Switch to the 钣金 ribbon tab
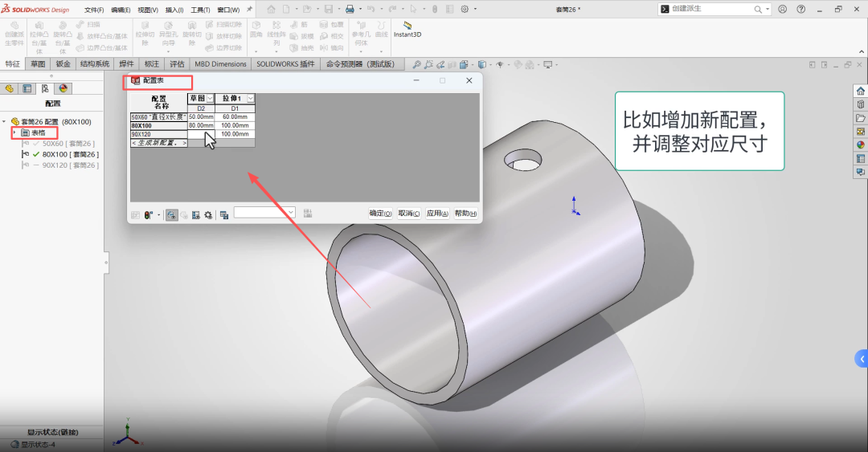868x452 pixels. [x=63, y=64]
